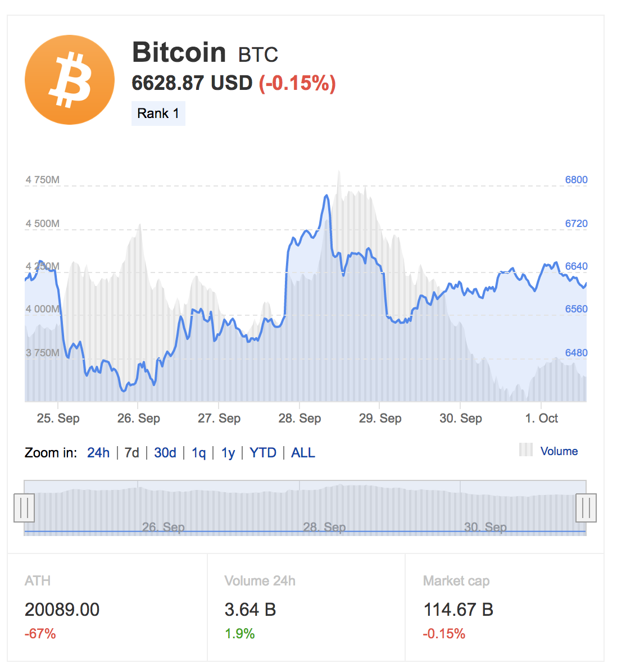The image size is (617, 672).
Task: Click the Volume 24h 3.64 B value
Action: (250, 610)
